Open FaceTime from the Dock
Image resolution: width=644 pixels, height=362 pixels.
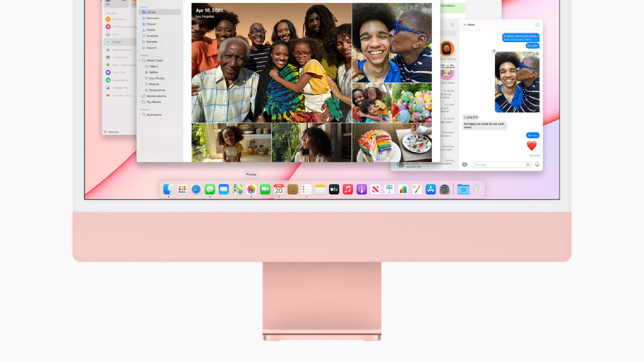(265, 189)
